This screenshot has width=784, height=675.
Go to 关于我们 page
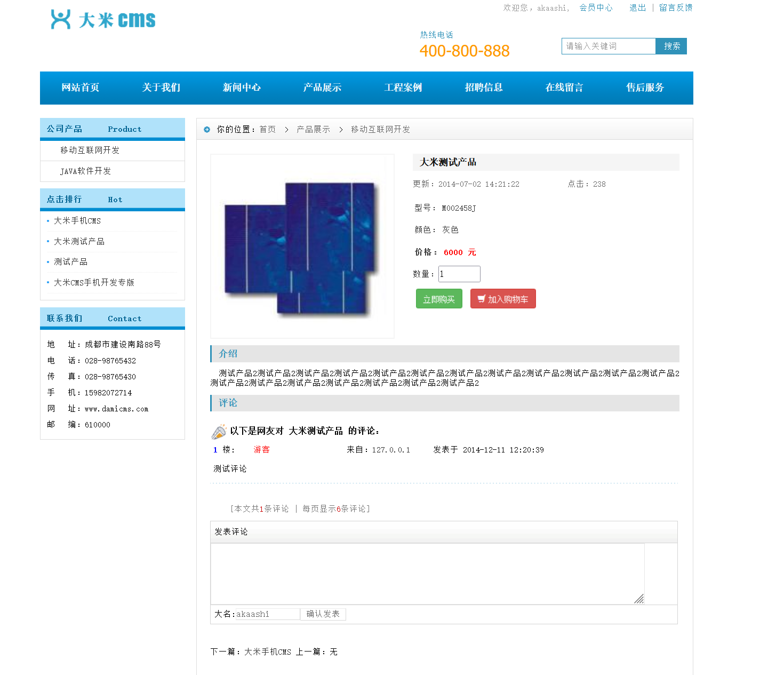click(161, 88)
